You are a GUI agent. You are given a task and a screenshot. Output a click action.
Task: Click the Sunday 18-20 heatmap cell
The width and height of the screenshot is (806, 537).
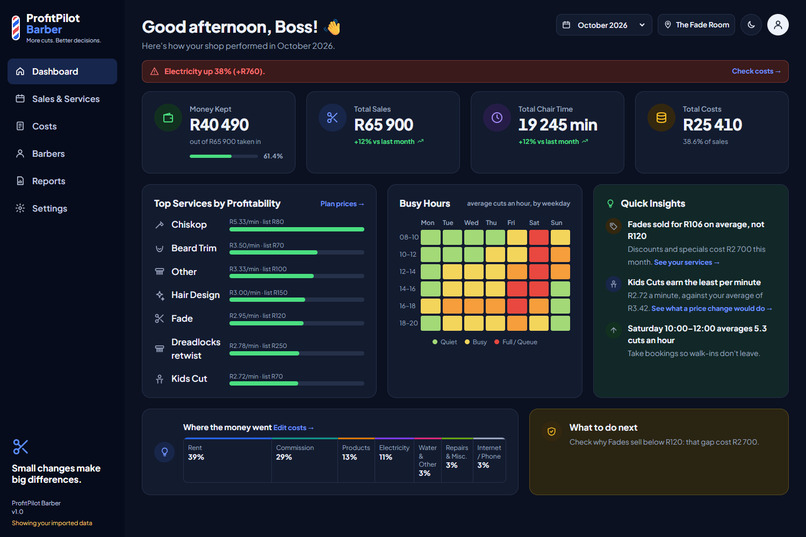pyautogui.click(x=560, y=323)
